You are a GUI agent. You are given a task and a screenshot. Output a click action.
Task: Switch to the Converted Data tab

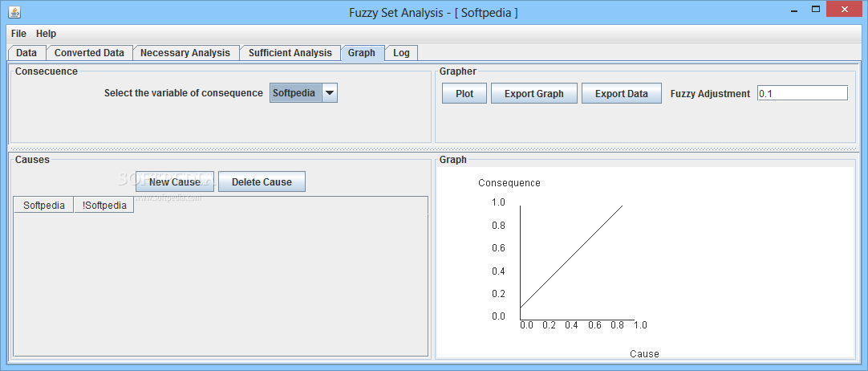89,53
